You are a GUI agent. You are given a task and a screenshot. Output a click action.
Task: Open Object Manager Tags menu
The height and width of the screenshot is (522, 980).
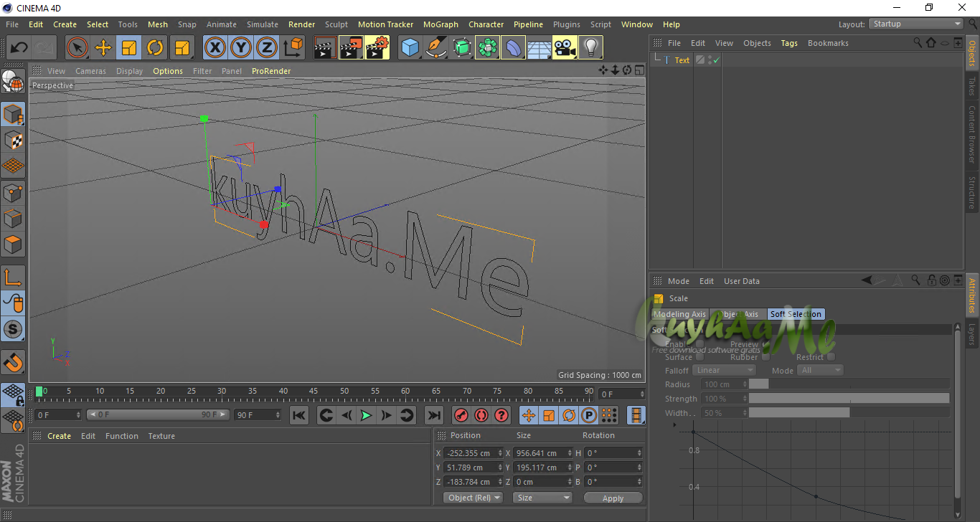[x=789, y=43]
